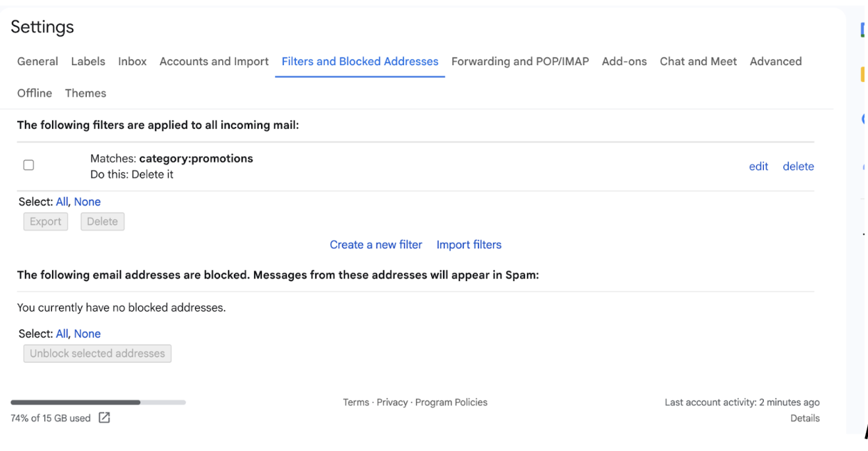Switch to the General settings tab

(x=37, y=61)
